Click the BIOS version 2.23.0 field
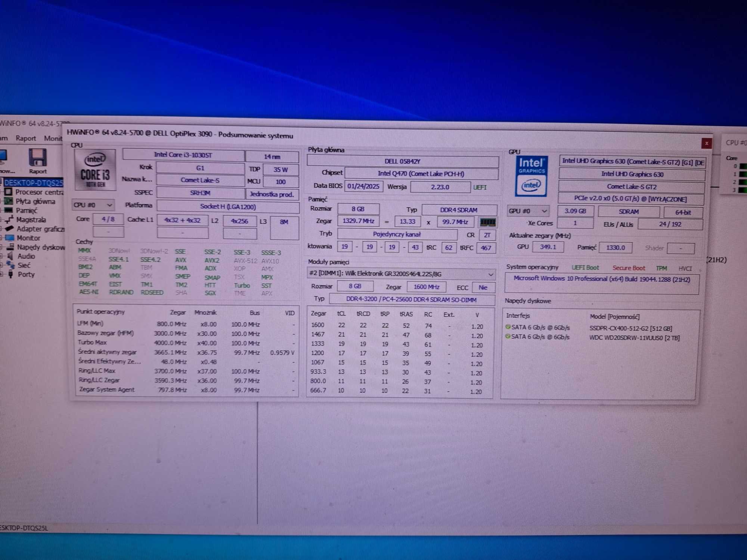The width and height of the screenshot is (747, 560). pos(440,187)
